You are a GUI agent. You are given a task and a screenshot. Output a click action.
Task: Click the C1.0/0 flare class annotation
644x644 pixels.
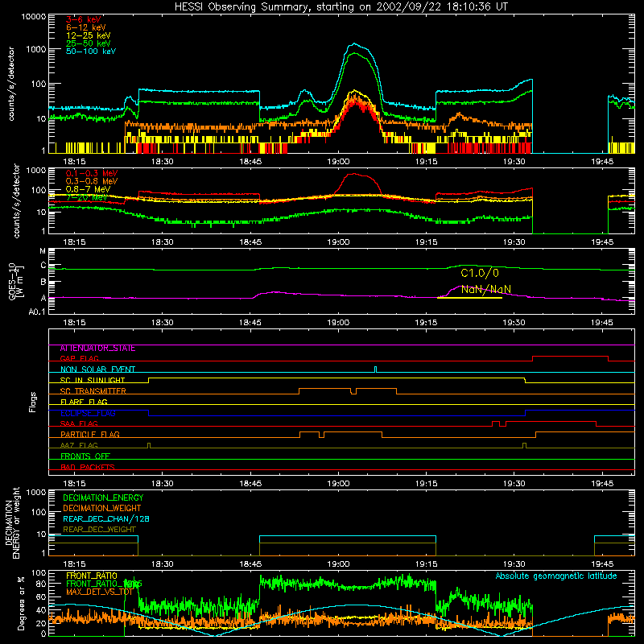(x=480, y=273)
